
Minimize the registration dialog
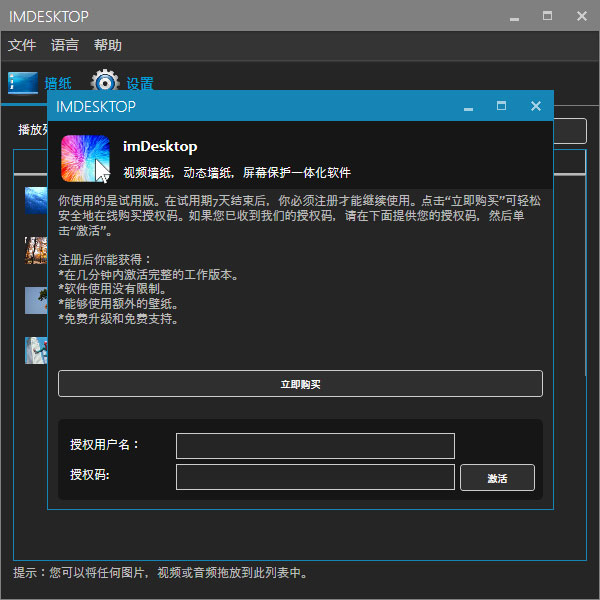468,109
